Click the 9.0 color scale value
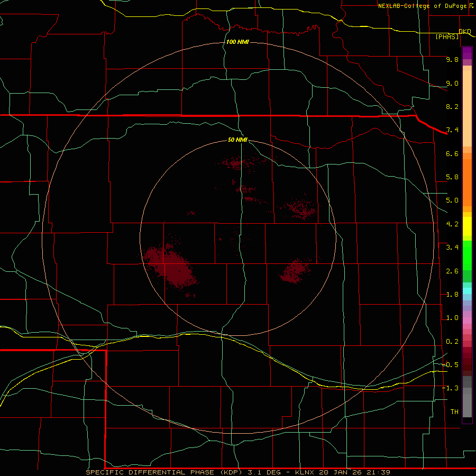This screenshot has height=476, width=476. (452, 83)
